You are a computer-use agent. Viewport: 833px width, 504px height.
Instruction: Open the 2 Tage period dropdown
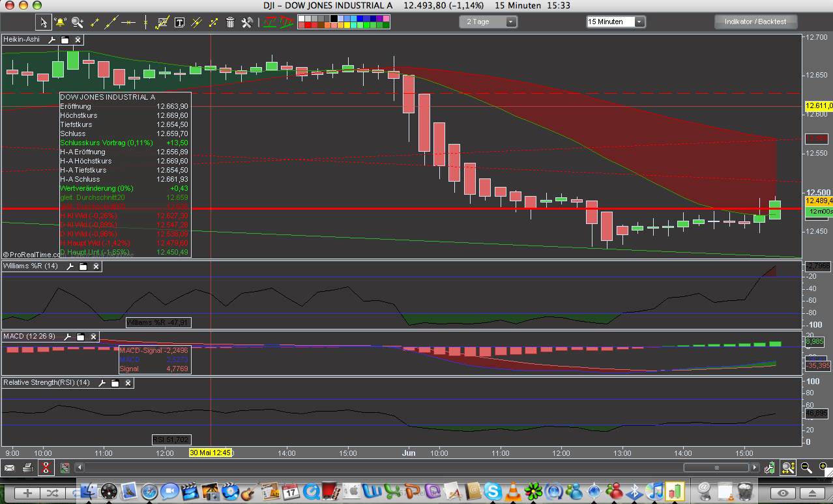(x=488, y=21)
